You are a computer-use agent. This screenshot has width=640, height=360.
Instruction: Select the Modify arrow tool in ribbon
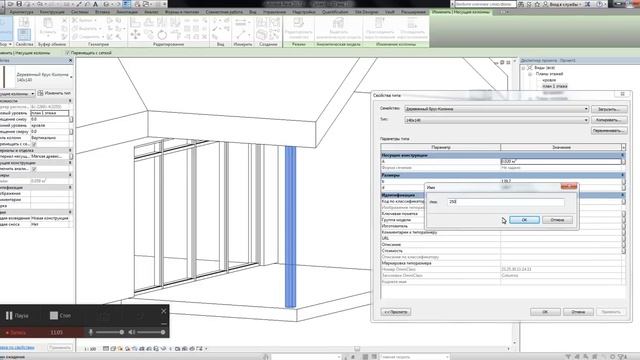click(5, 28)
